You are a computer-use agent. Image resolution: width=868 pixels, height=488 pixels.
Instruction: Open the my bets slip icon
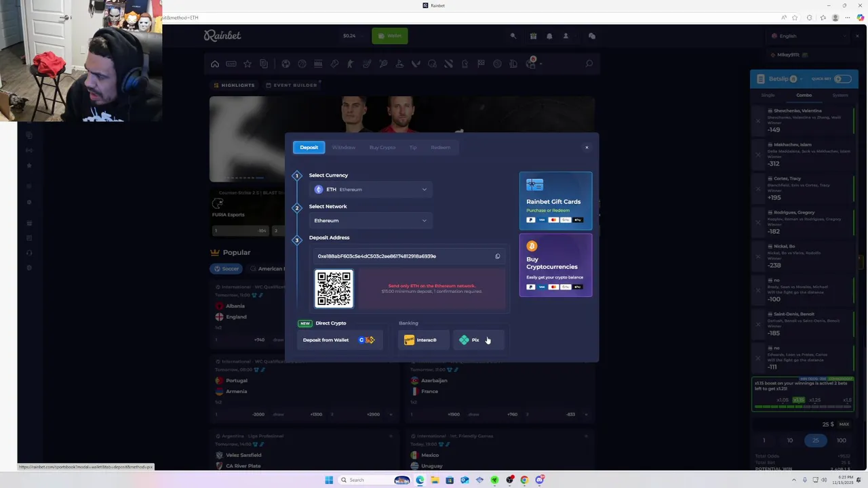[x=264, y=64]
